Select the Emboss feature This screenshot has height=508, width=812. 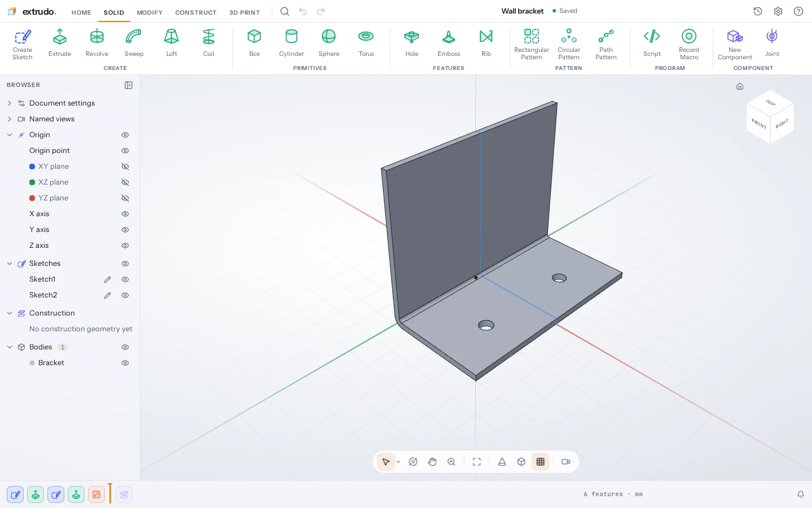click(449, 43)
